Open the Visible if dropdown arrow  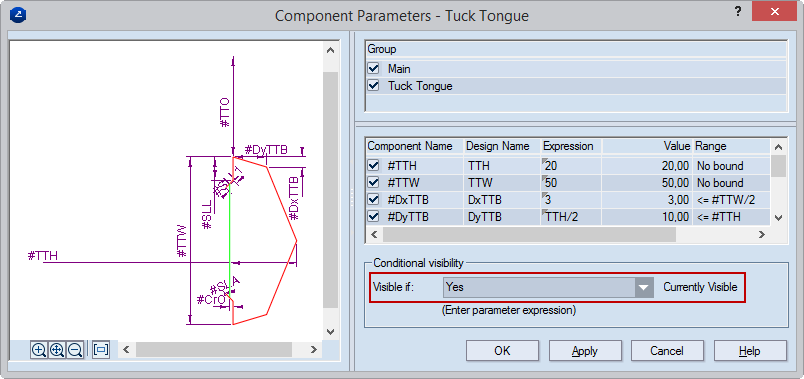point(644,287)
